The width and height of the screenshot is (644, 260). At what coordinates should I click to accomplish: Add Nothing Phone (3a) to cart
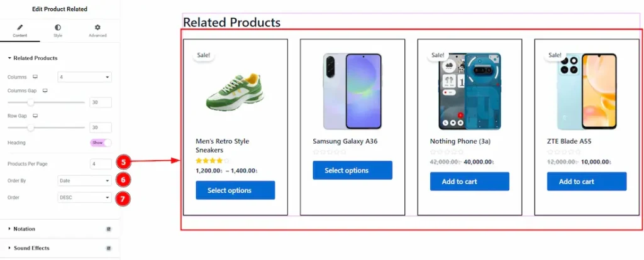point(469,181)
